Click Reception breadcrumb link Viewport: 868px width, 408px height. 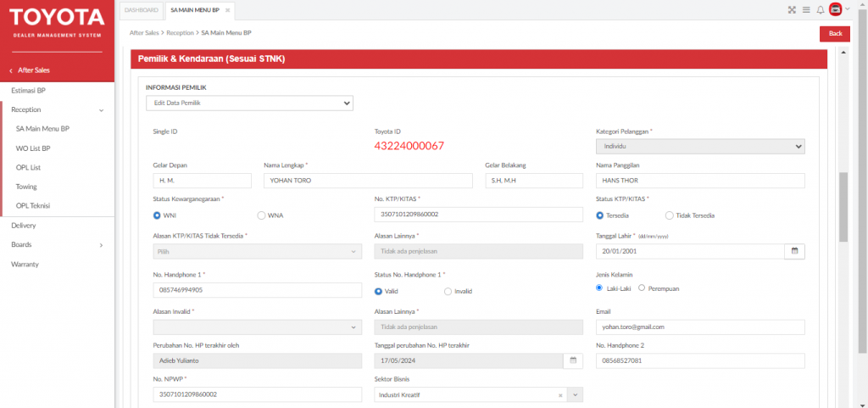point(180,33)
